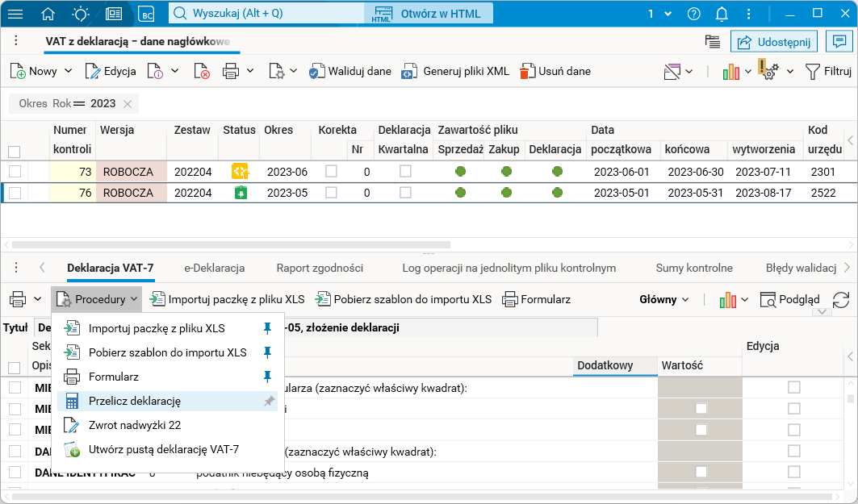
Task: Click the bottom horizontal scrollbar
Action: pyautogui.click(x=421, y=497)
